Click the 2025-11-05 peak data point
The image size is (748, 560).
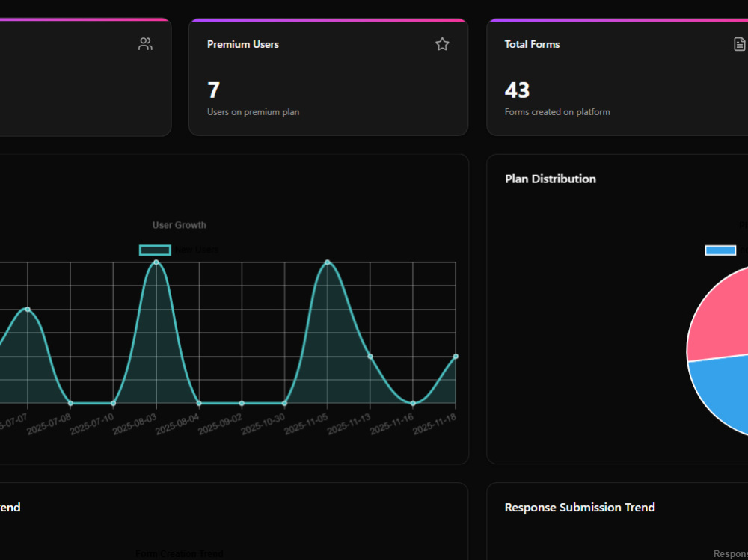pos(328,262)
